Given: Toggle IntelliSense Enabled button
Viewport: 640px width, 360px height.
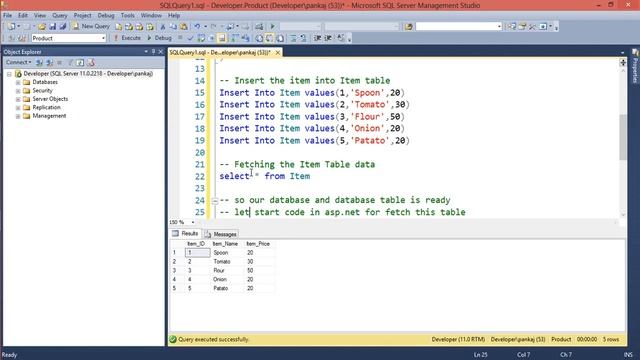Looking at the screenshot, I should point(222,38).
